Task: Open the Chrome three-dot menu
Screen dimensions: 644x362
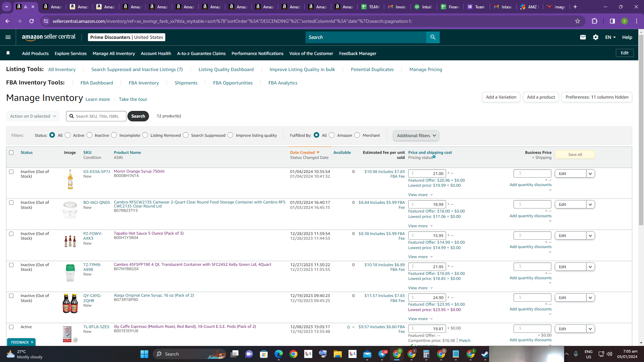Action: (637, 21)
